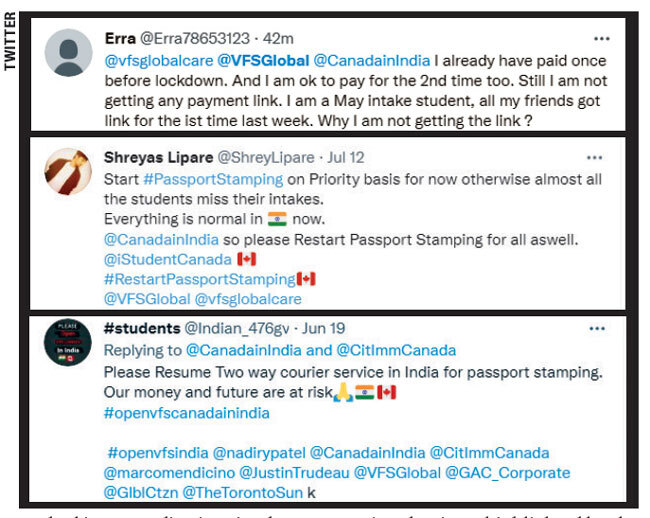Viewport: 650px width, 518px height.
Task: Open the @TheTorontoSun mention
Action: 243,493
